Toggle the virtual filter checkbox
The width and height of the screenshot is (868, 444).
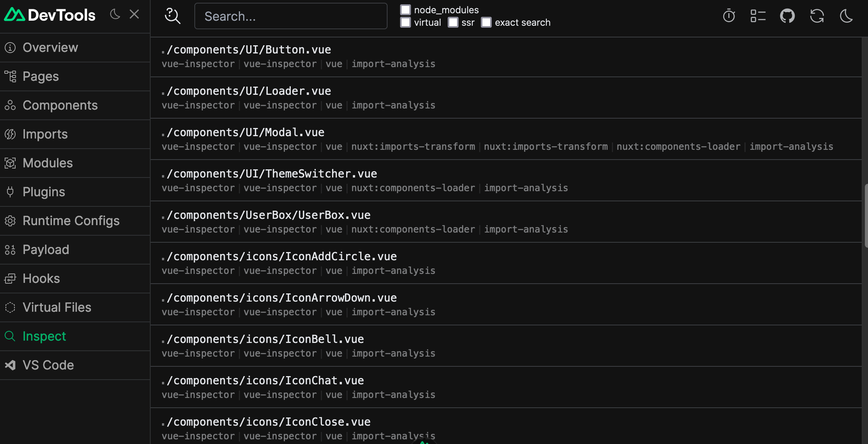pyautogui.click(x=406, y=22)
